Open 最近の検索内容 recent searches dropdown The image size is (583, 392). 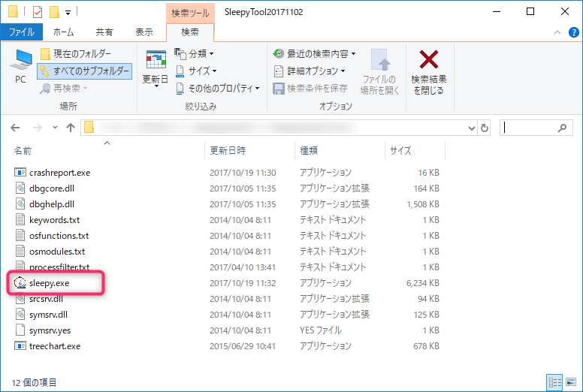pos(314,54)
